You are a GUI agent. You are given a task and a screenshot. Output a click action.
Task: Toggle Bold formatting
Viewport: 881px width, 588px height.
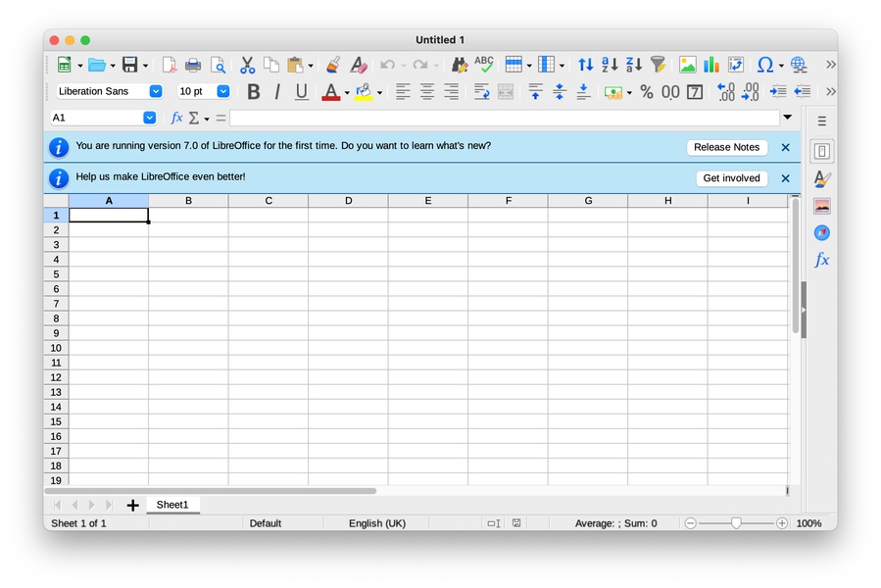tap(254, 91)
